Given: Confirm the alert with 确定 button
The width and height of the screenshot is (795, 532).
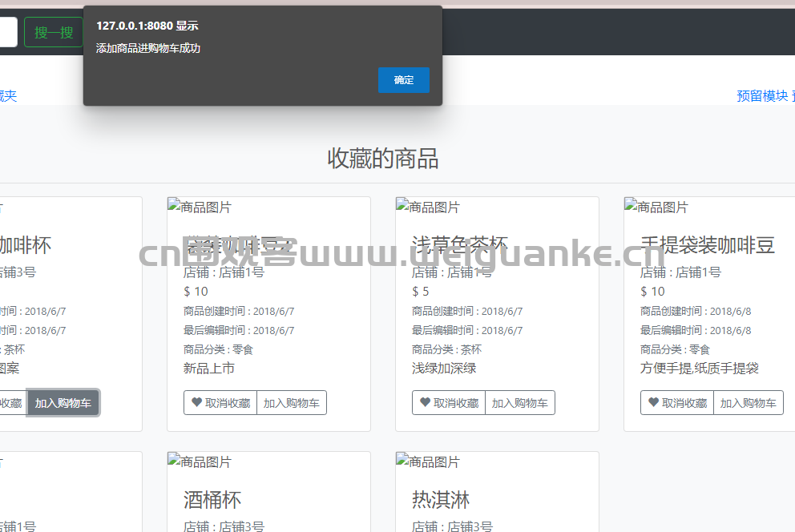Looking at the screenshot, I should point(404,80).
